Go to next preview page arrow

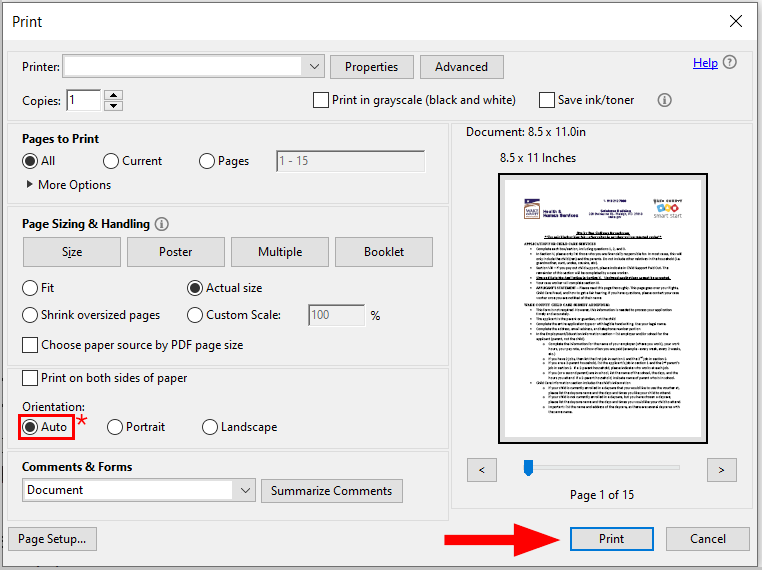point(721,469)
